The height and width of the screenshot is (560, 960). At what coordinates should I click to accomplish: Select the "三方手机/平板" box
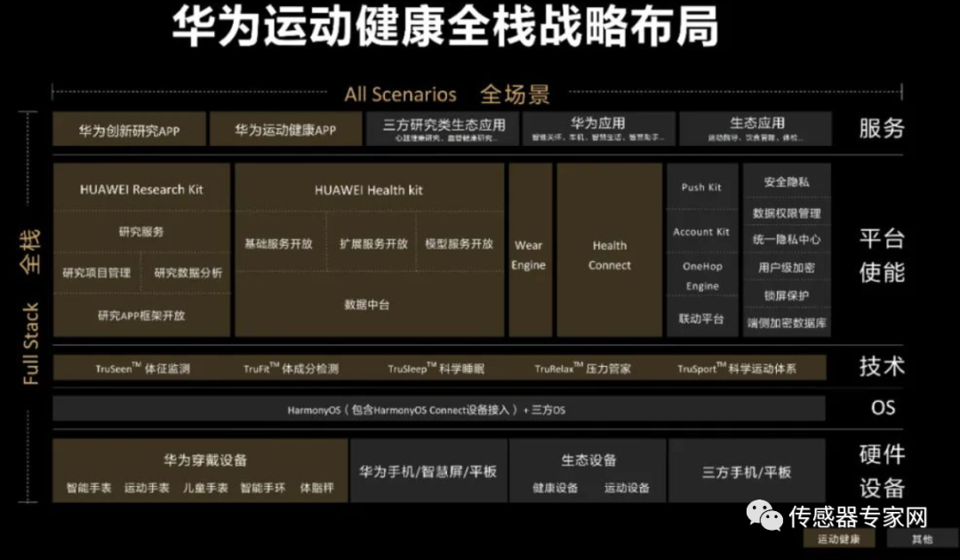point(747,470)
